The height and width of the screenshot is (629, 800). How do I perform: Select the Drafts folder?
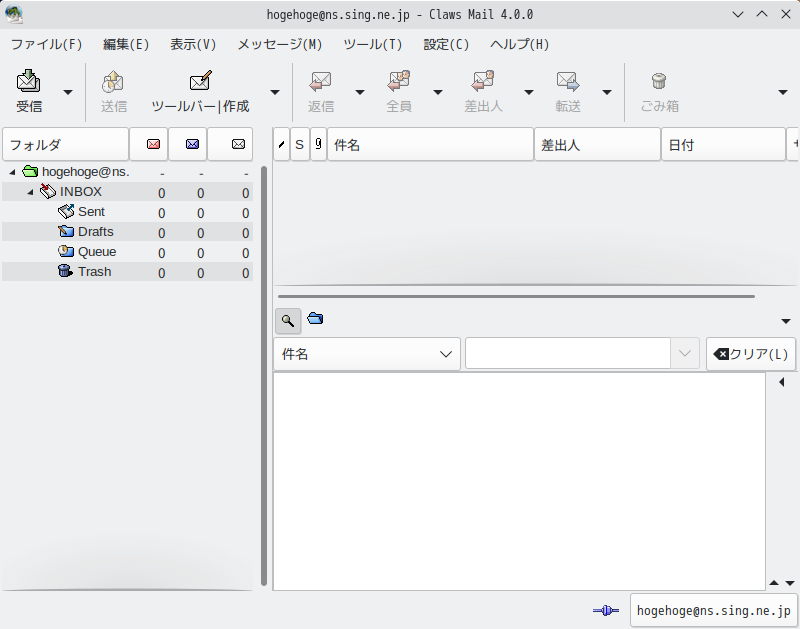click(x=128, y=232)
